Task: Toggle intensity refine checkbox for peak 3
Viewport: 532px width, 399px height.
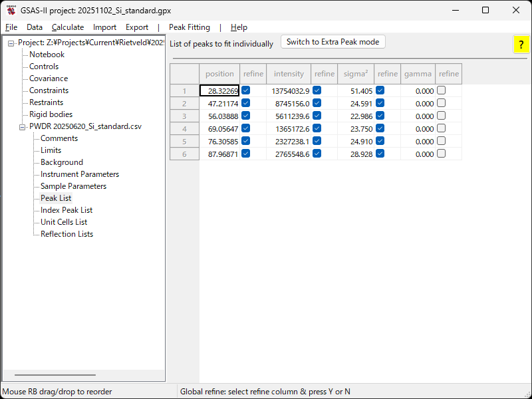Action: pos(317,116)
